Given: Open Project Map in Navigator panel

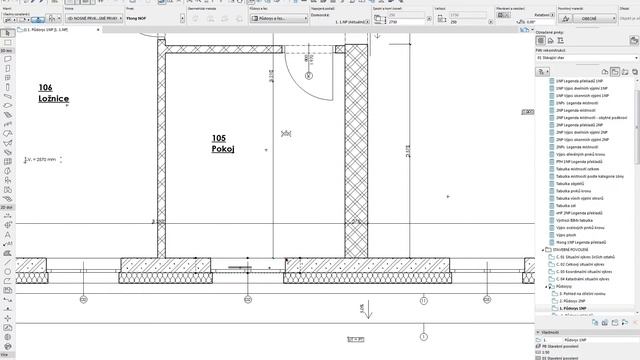Looking at the screenshot, I should (x=605, y=72).
